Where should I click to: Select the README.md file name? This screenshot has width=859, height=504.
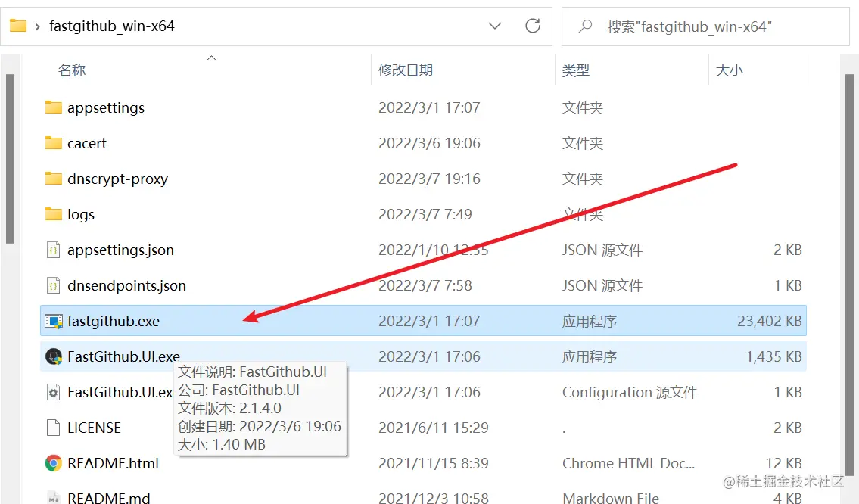(108, 497)
